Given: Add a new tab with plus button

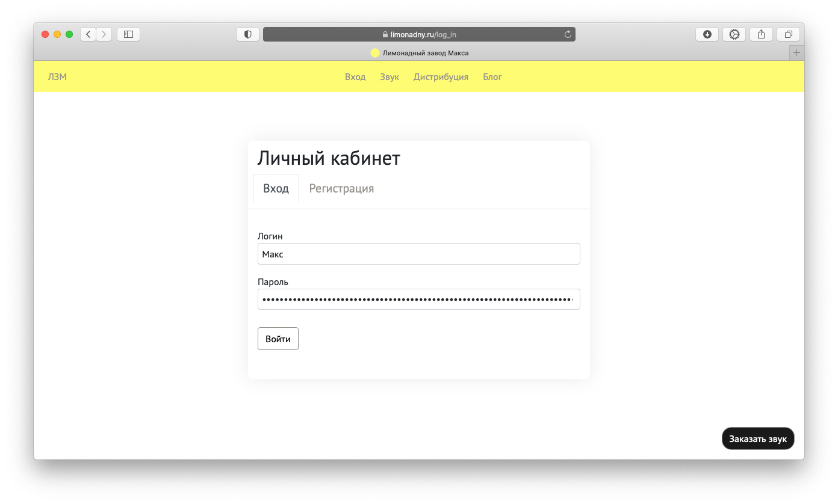Looking at the screenshot, I should click(796, 53).
